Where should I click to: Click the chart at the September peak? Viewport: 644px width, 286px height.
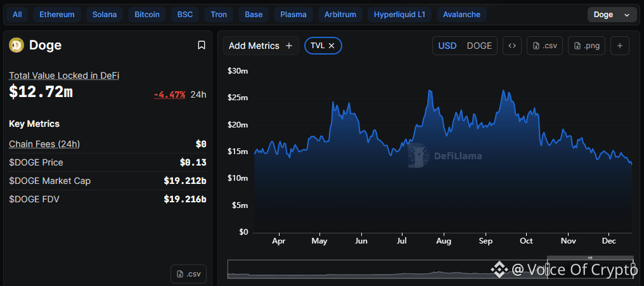[504, 91]
